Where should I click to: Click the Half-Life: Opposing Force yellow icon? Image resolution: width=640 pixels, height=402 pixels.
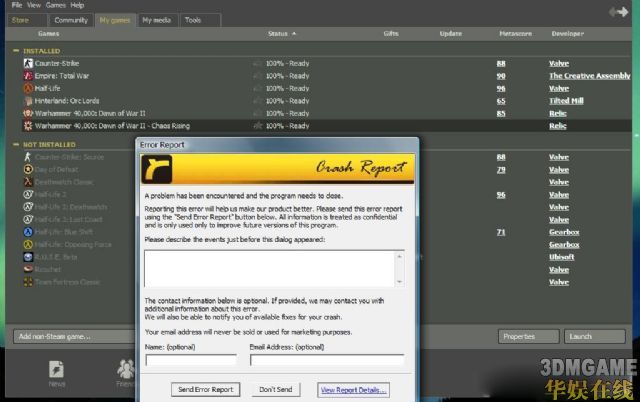pyautogui.click(x=28, y=244)
